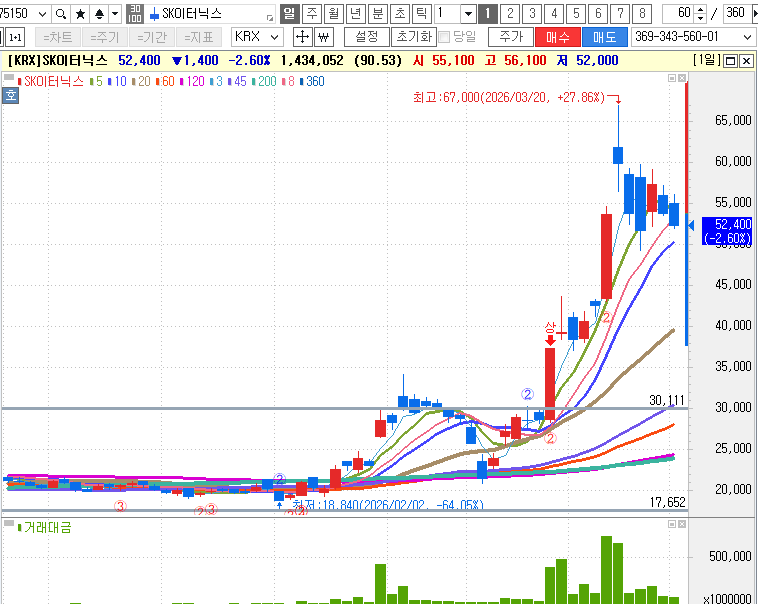This screenshot has height=604, width=758.
Task: Click the =차트 sync button
Action: coord(58,37)
